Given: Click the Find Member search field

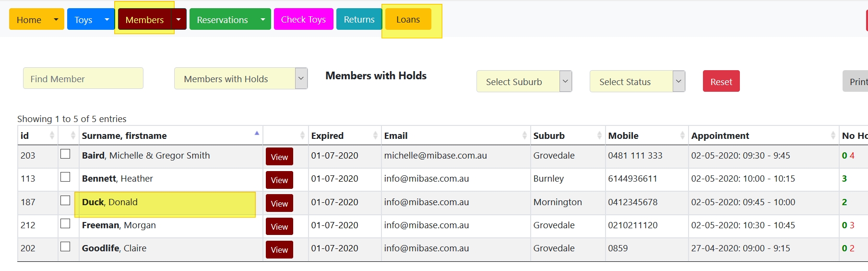Looking at the screenshot, I should point(83,79).
